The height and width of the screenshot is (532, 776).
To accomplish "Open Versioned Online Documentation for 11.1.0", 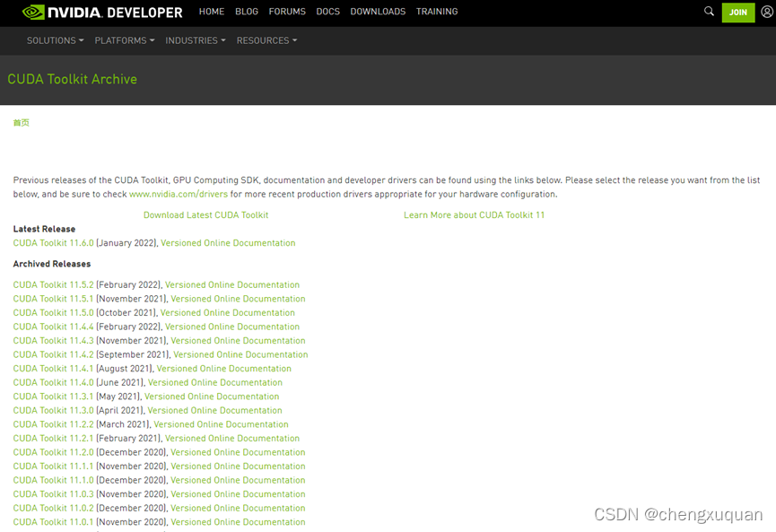I will [x=238, y=480].
